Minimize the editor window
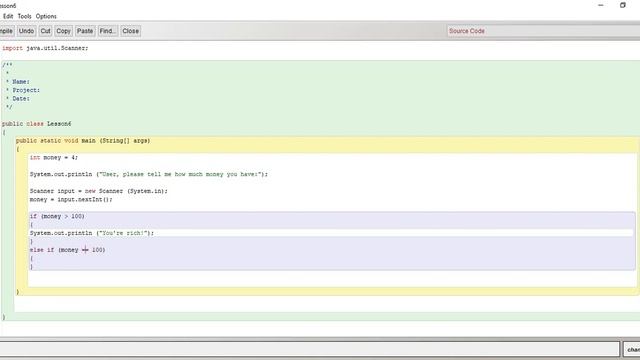This screenshot has width=640, height=360. click(x=601, y=5)
